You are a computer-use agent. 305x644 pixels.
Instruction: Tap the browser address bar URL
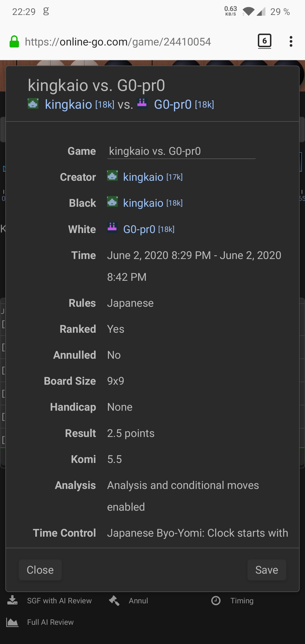coord(118,42)
